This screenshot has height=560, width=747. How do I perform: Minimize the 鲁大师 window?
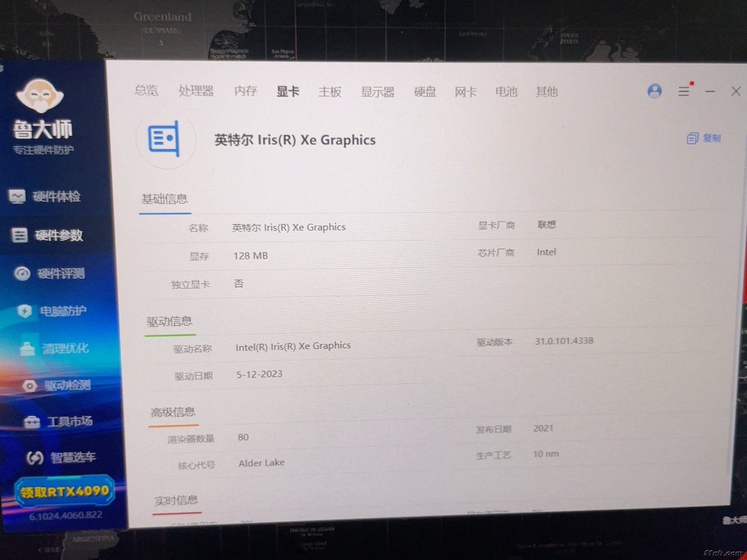710,91
